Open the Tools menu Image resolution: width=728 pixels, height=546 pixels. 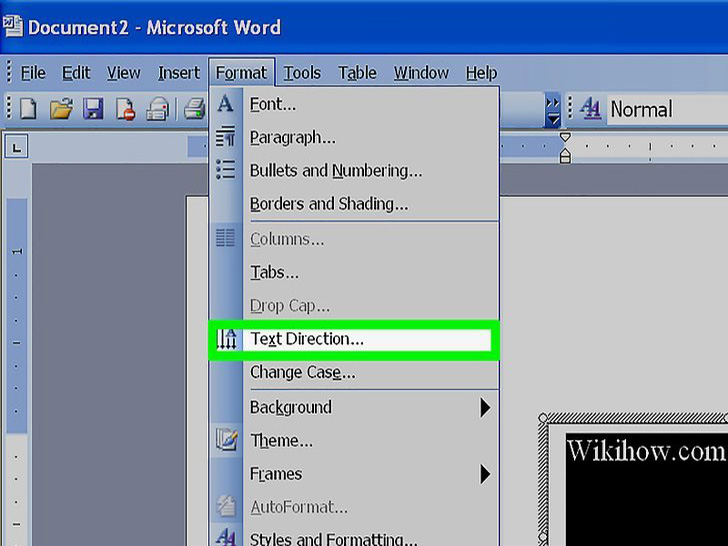tap(302, 73)
